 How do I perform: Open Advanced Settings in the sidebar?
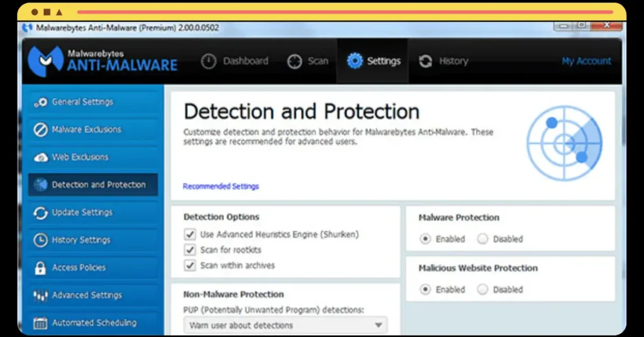coord(93,296)
